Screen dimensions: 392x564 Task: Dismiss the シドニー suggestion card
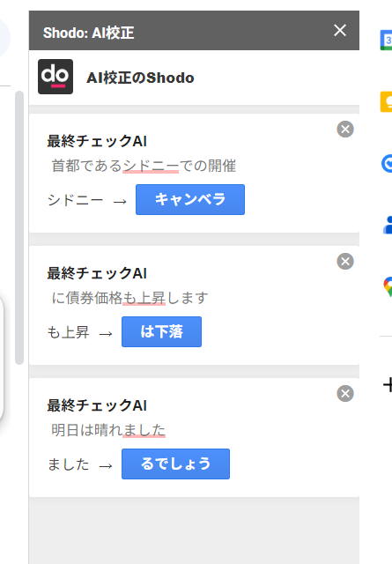coord(345,130)
